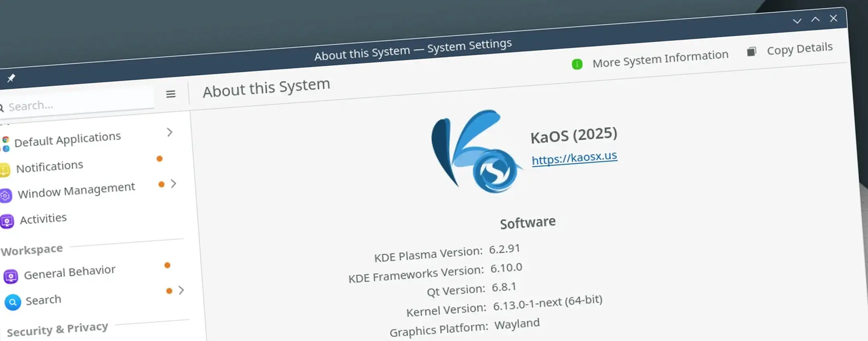Click the purple Activities icon
This screenshot has width=868, height=341.
pos(7,222)
